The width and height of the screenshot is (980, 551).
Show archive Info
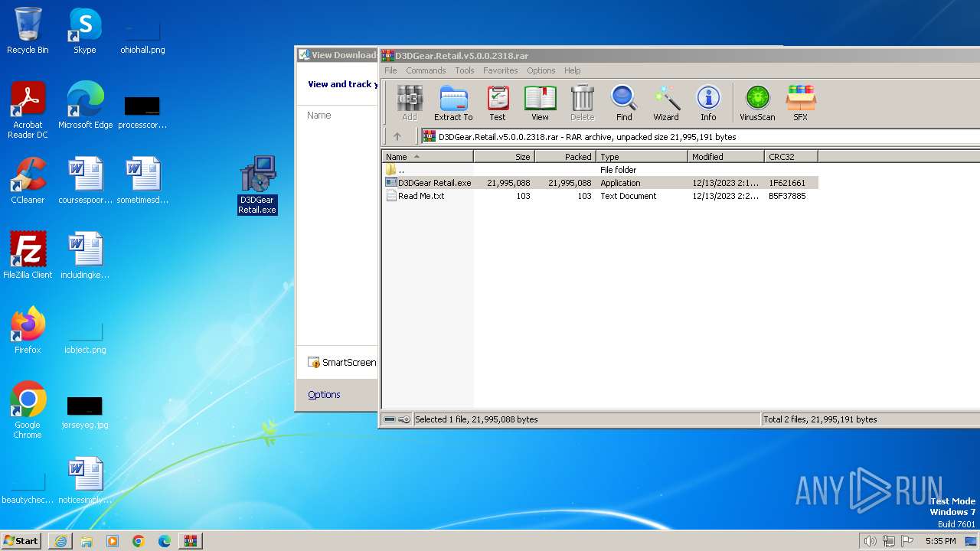(708, 103)
